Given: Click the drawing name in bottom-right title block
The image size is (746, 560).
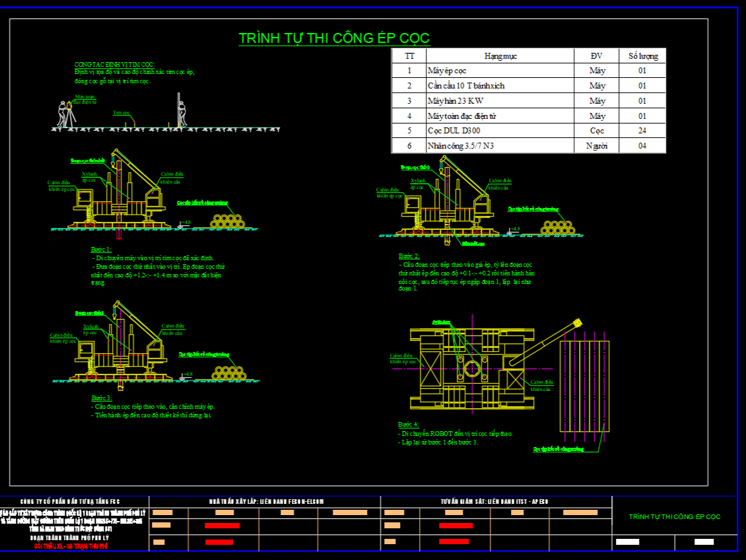Looking at the screenshot, I should (675, 516).
